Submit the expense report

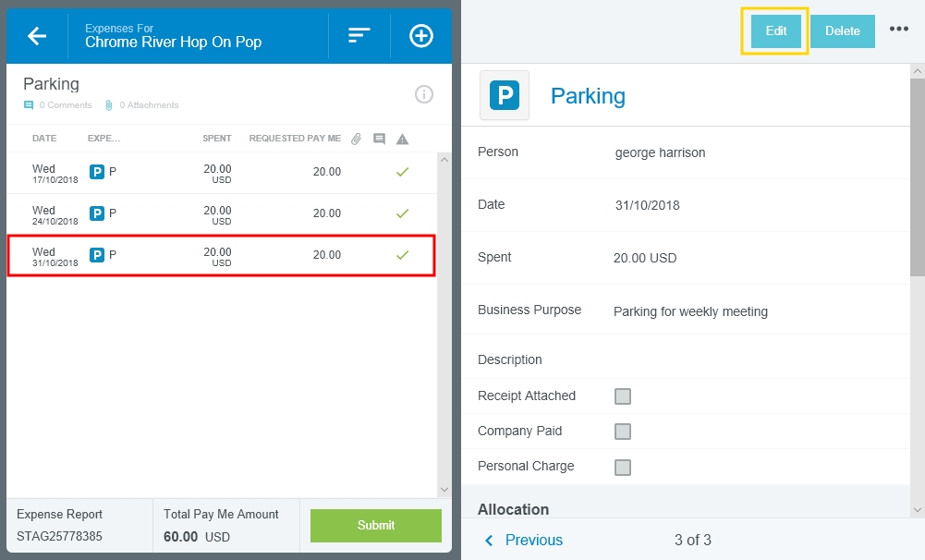(375, 526)
